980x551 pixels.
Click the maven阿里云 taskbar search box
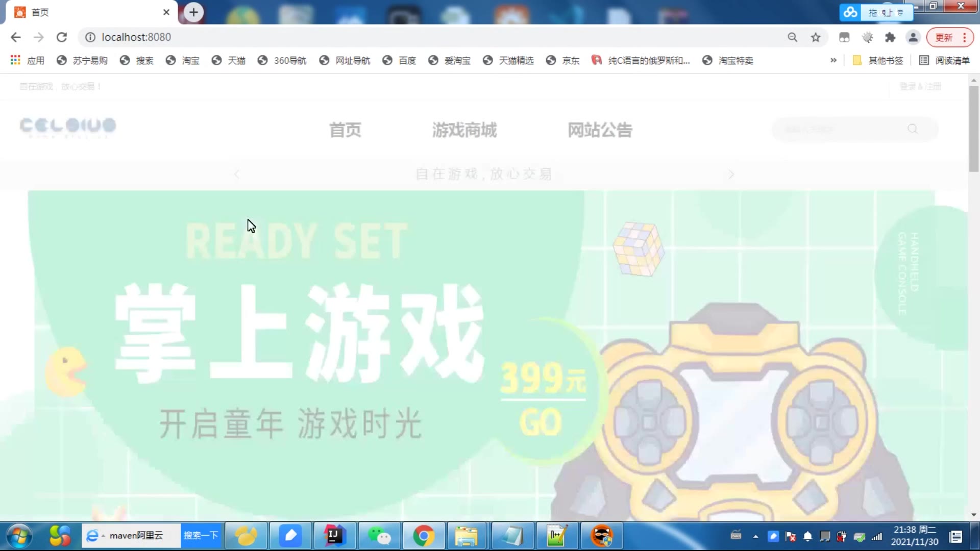click(131, 535)
